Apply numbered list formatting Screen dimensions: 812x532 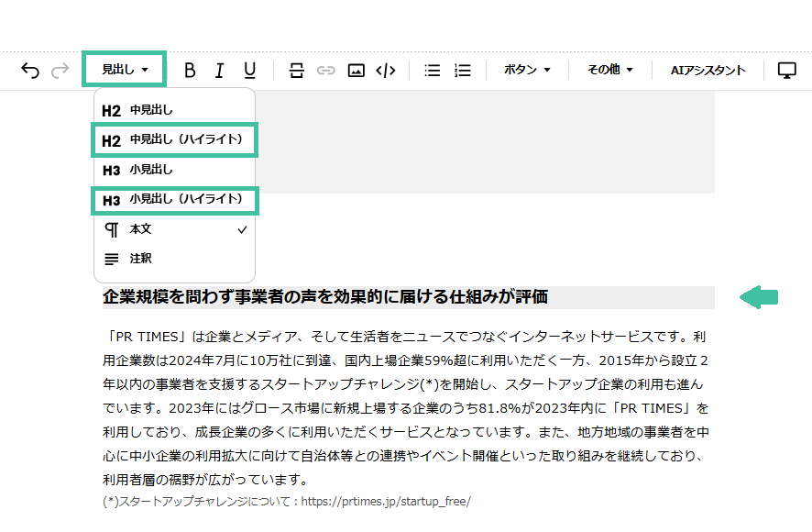coord(463,71)
